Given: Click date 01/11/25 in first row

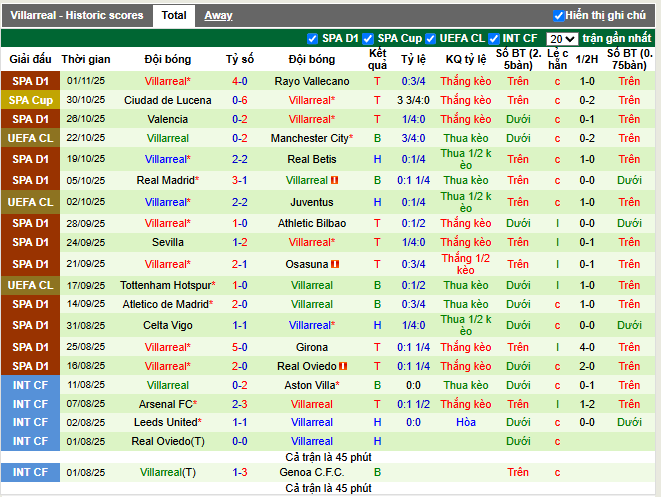Looking at the screenshot, I should [x=86, y=81].
